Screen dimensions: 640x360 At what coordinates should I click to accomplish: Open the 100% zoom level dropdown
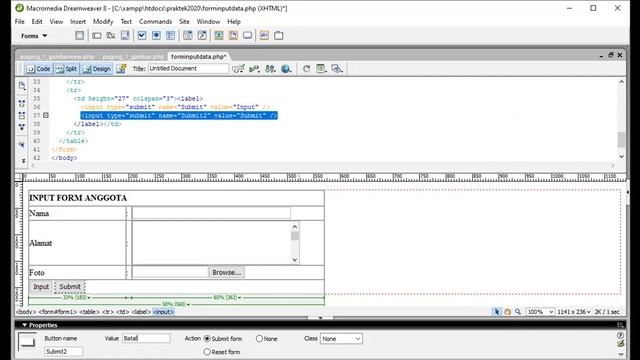[540, 312]
